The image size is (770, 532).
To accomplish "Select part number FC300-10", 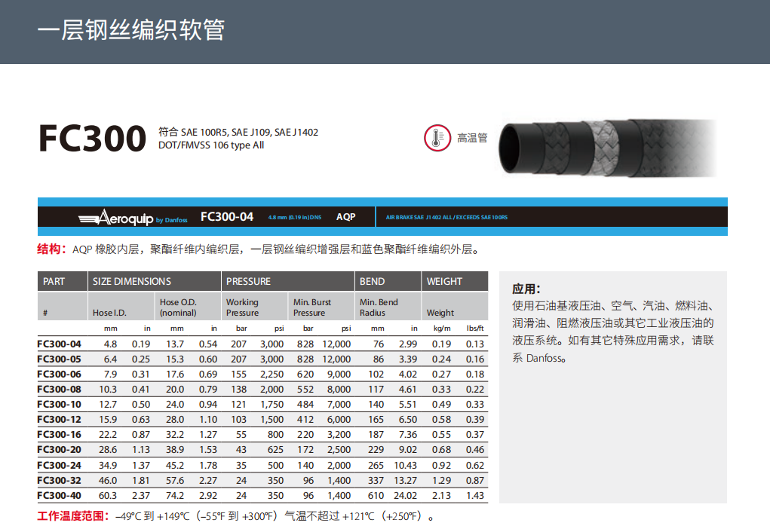I will point(59,405).
